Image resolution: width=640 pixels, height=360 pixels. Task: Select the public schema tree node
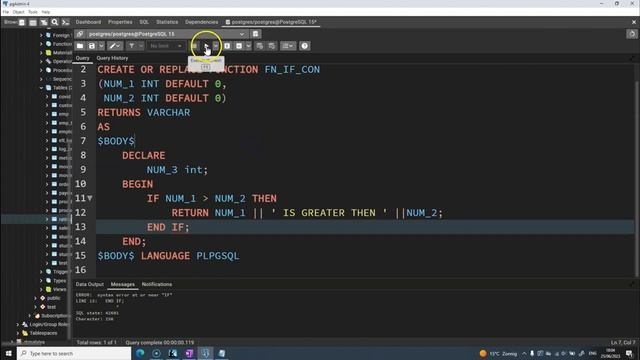[x=53, y=298]
